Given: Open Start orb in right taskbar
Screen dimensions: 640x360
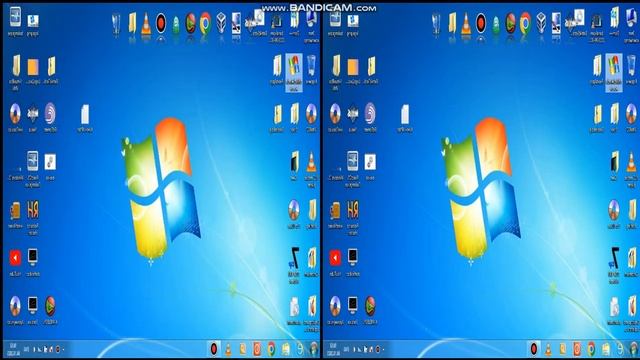Looking at the screenshot, I should tap(633, 349).
